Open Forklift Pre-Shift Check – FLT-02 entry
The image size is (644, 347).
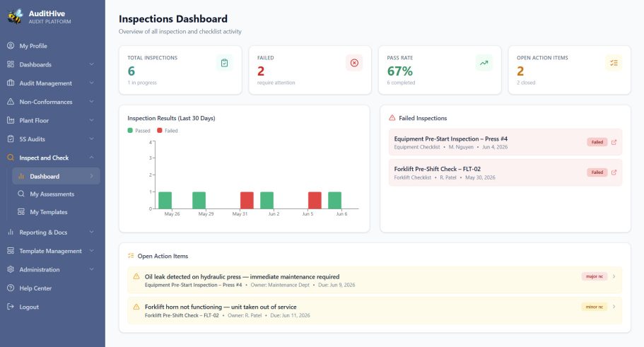tap(505, 172)
